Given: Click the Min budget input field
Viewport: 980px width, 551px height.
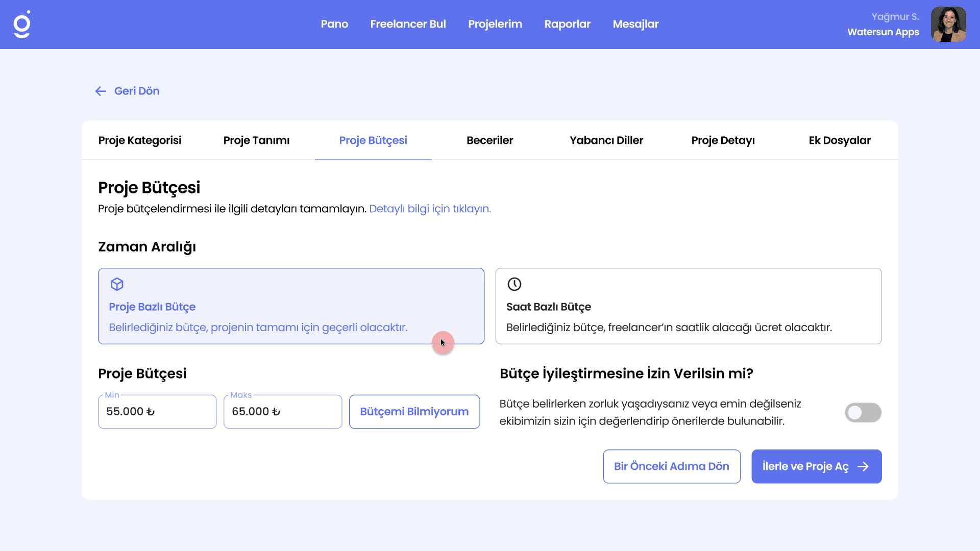Looking at the screenshot, I should 157,412.
